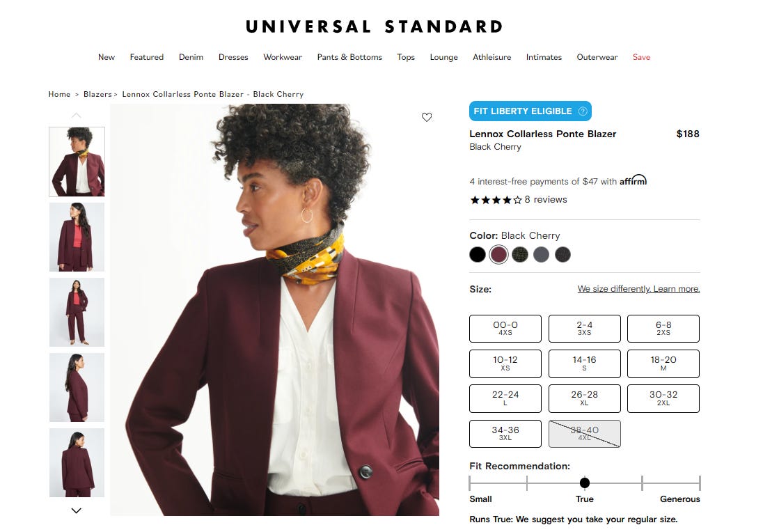Screen dimensions: 779x532
Task: Select size 10-12 XS
Action: click(x=505, y=363)
